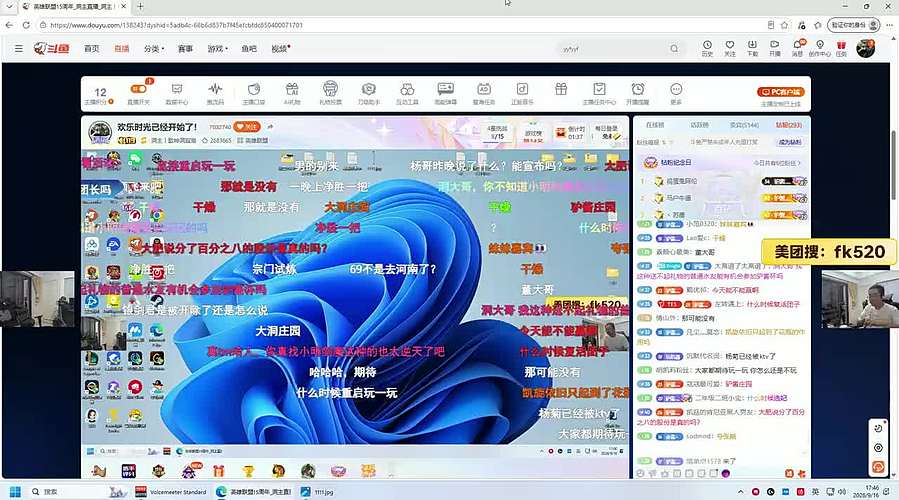Go to the 首页 home tab
This screenshot has height=500, width=899.
coord(91,49)
